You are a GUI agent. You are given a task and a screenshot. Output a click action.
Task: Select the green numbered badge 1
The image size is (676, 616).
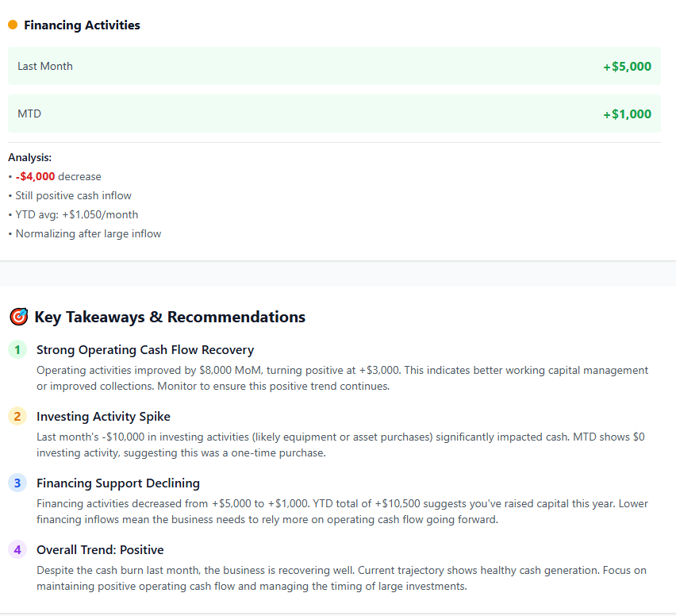click(x=17, y=350)
